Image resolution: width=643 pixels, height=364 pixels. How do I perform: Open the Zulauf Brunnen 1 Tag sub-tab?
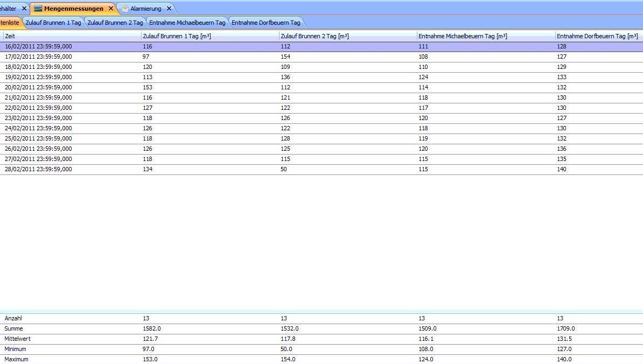click(x=53, y=23)
